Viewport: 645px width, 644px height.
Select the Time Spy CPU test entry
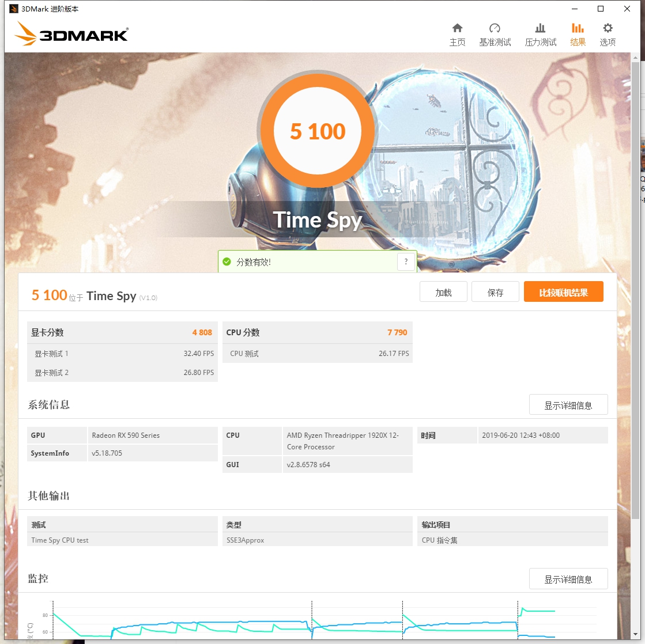coord(59,540)
